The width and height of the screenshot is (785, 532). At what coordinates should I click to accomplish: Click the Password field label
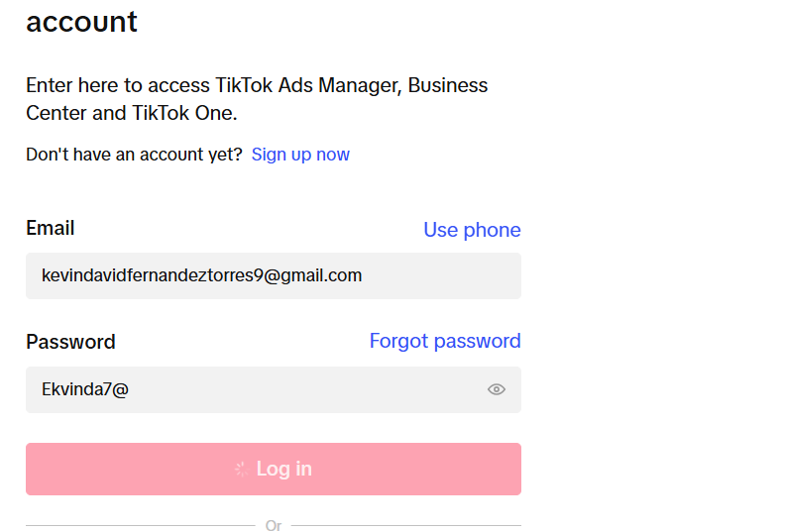point(70,343)
